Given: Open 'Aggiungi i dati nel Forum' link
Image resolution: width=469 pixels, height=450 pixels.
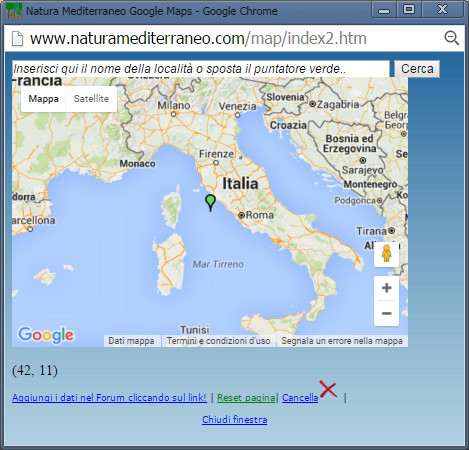Looking at the screenshot, I should point(109,398).
